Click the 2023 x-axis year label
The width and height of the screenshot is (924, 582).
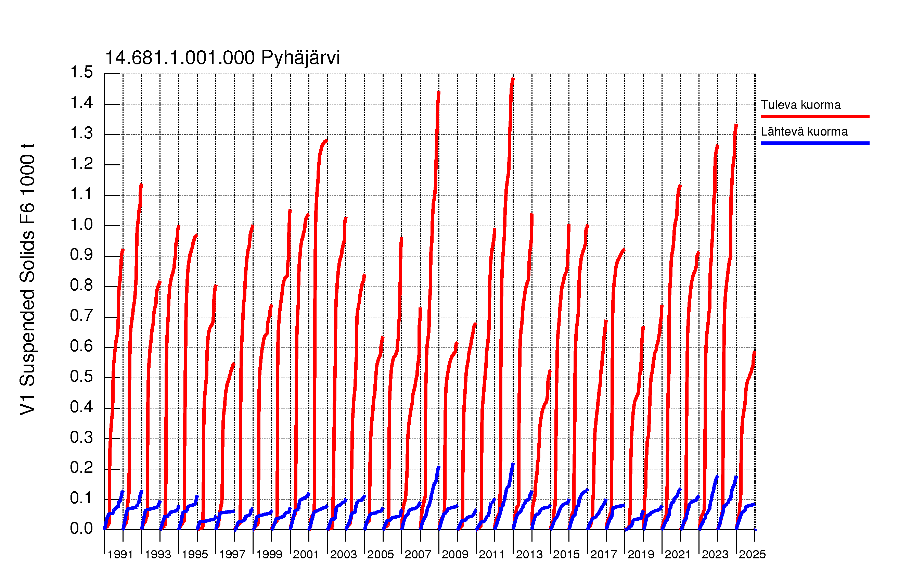click(715, 554)
